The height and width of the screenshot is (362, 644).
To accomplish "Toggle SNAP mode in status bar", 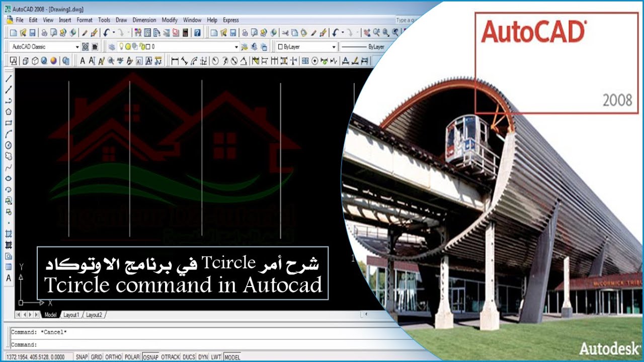I will 82,356.
